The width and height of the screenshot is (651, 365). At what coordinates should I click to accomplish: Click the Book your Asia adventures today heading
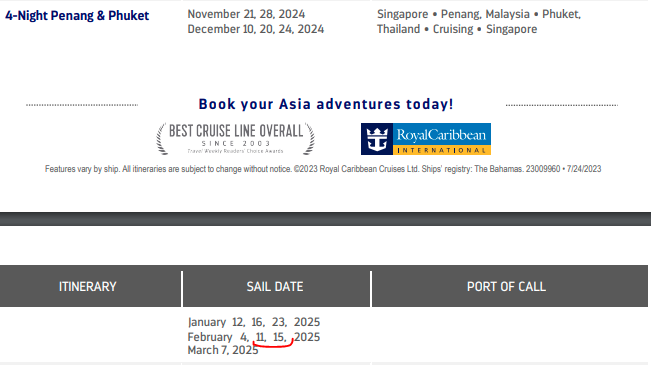[x=326, y=104]
